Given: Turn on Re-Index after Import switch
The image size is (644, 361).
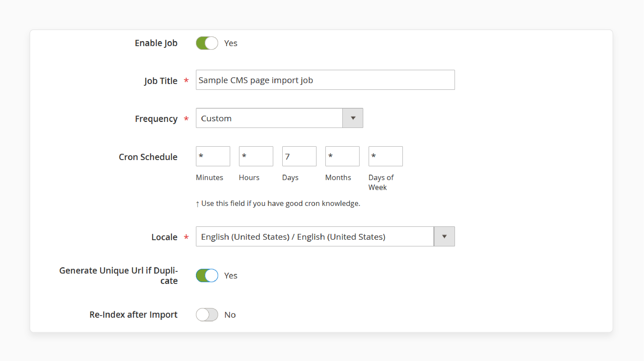Looking at the screenshot, I should pos(207,314).
